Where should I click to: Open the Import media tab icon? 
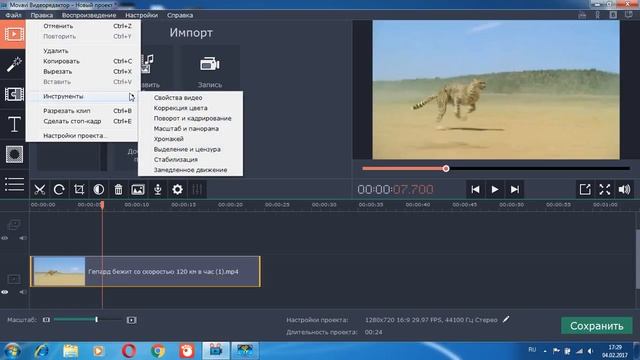pos(14,34)
